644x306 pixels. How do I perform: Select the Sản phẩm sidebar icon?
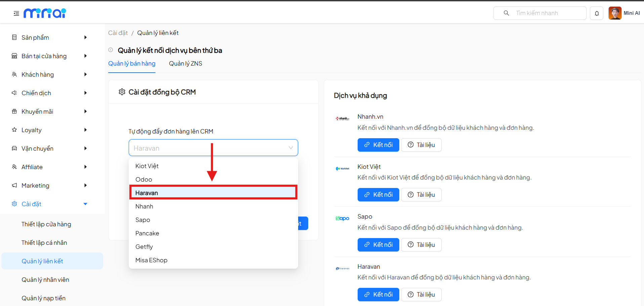click(x=14, y=37)
